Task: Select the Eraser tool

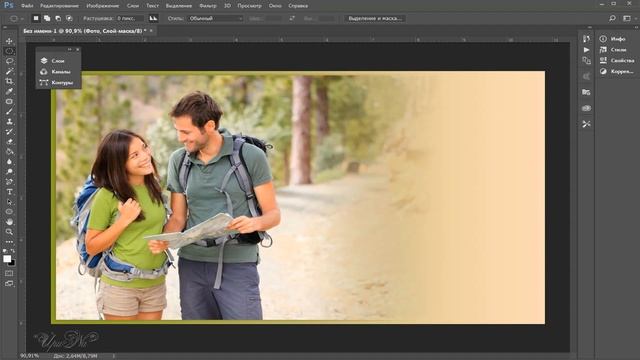Action: tap(9, 142)
